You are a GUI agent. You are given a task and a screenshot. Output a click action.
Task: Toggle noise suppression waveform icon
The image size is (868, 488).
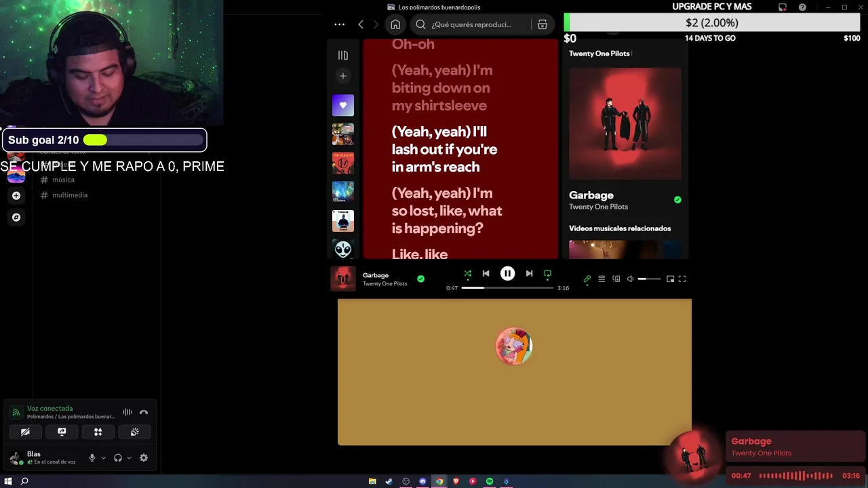click(127, 412)
